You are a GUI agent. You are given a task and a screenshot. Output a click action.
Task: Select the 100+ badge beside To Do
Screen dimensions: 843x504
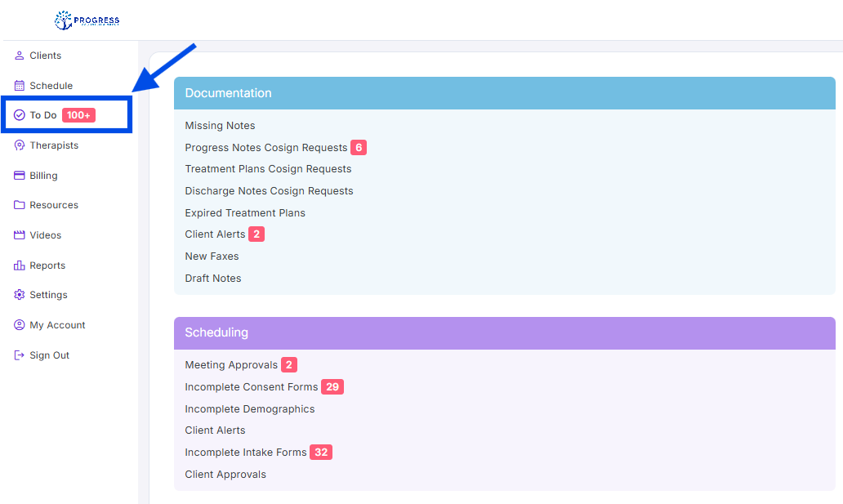tap(79, 115)
